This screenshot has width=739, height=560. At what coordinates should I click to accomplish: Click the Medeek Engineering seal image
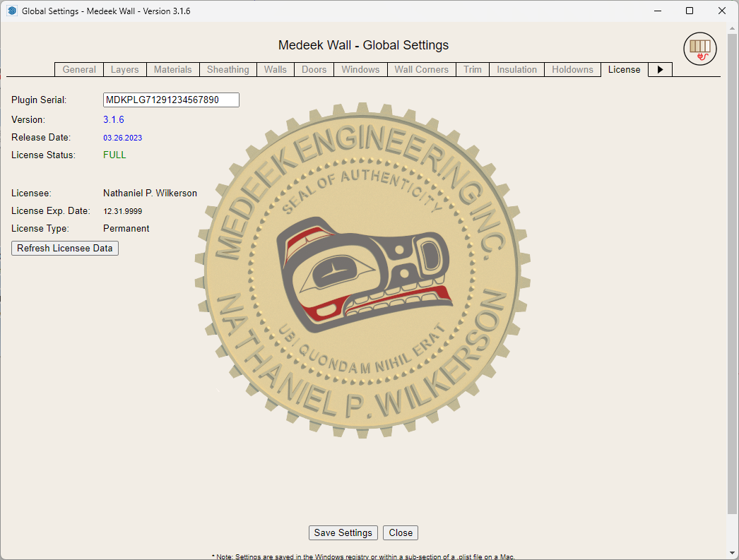[x=362, y=272]
